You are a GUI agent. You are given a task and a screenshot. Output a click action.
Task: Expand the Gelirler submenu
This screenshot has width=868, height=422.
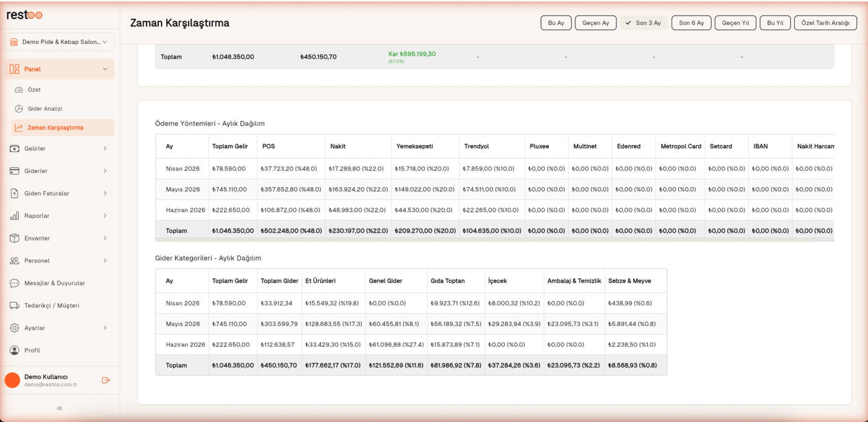[x=105, y=149]
